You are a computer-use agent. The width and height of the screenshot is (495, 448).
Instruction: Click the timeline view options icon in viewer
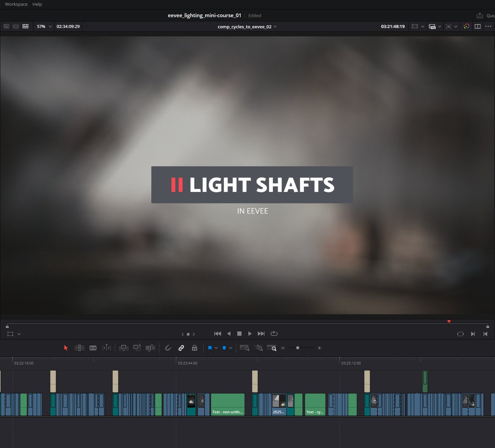coord(448,26)
